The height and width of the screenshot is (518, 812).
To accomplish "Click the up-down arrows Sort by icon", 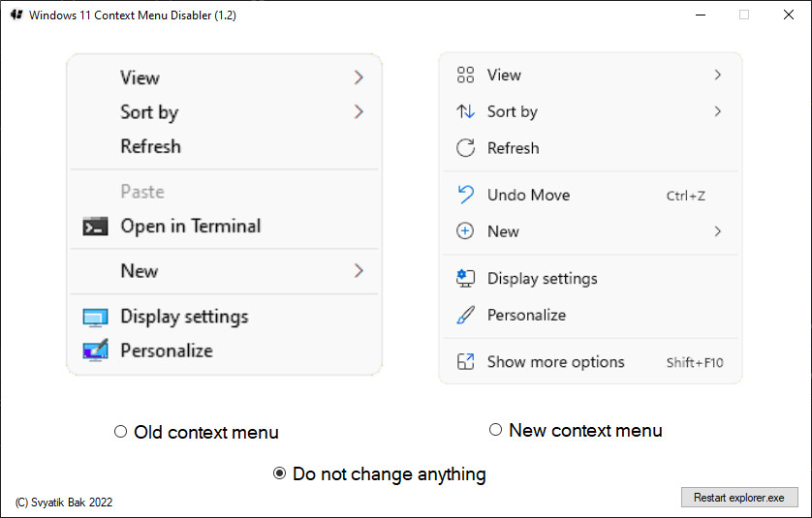I will pos(465,111).
